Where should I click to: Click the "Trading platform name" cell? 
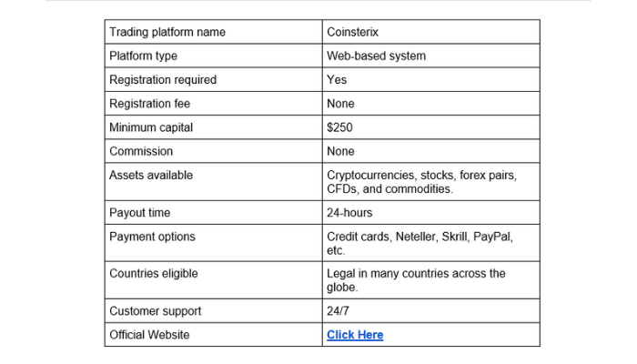(x=167, y=33)
